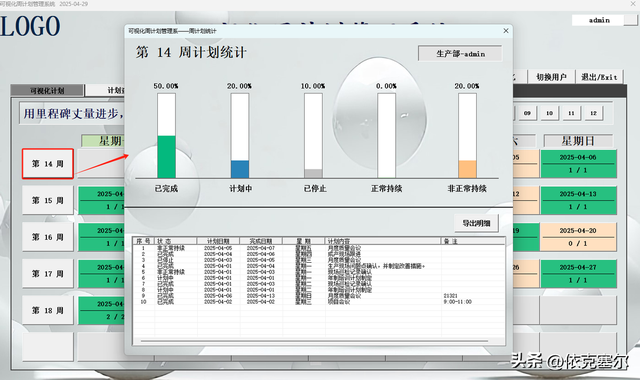Click the 生产部-admin button in statistics dialog
The width and height of the screenshot is (640, 380).
460,53
